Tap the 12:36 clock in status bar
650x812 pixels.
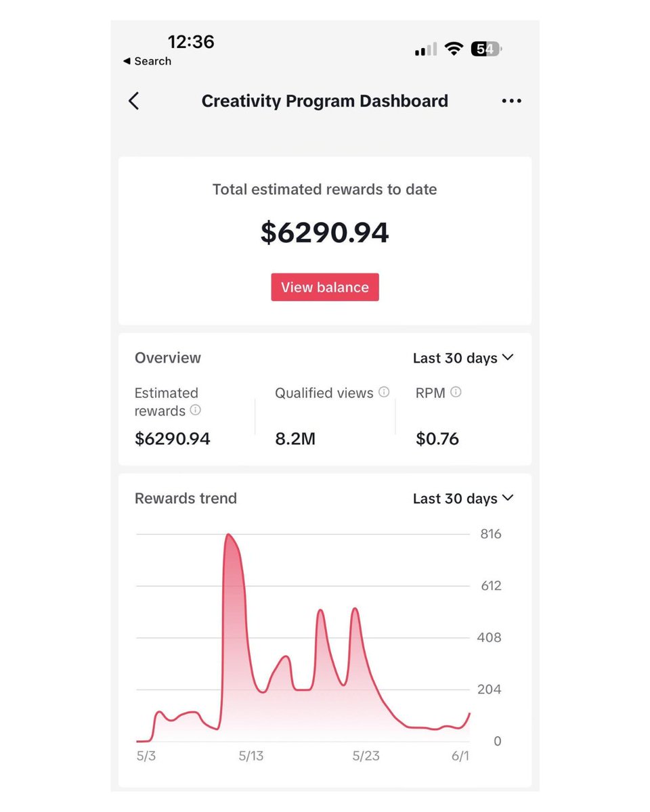pos(191,42)
